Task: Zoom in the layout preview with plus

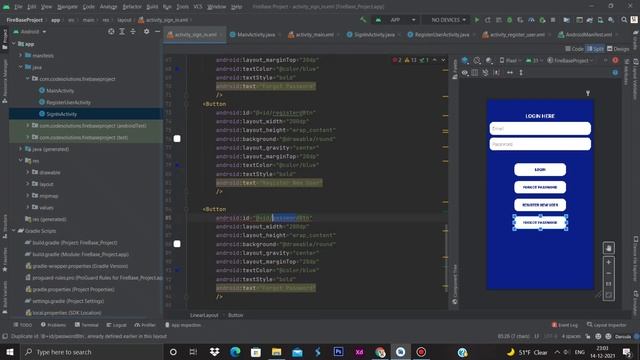Action: coord(608,262)
